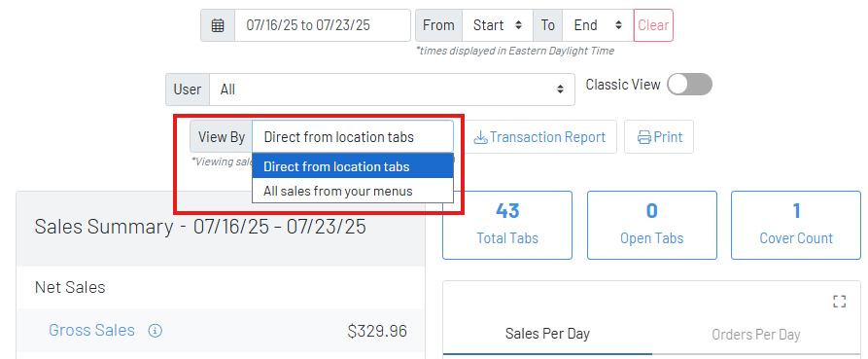Image resolution: width=868 pixels, height=359 pixels.
Task: Click the calendar icon beside date range
Action: click(x=218, y=25)
